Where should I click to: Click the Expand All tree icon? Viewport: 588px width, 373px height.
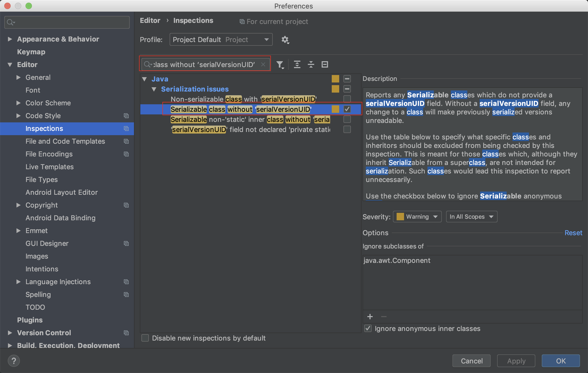click(x=297, y=64)
